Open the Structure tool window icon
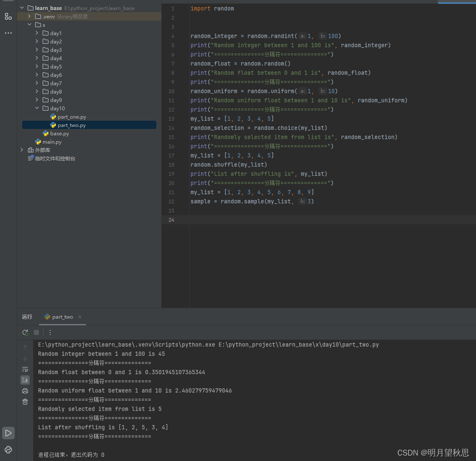The height and width of the screenshot is (461, 476). (x=8, y=16)
